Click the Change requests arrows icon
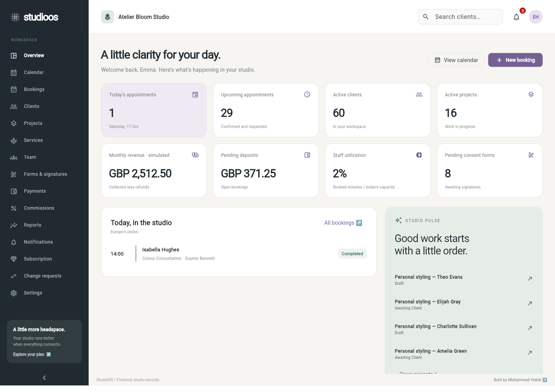555x392 pixels. coord(14,276)
